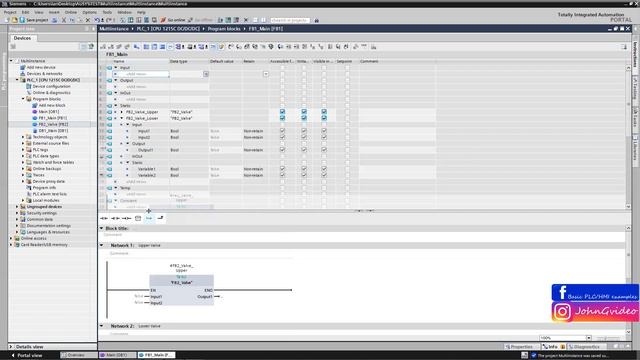This screenshot has height=360, width=640.
Task: Expand the Details view panel
Action: [x=11, y=347]
